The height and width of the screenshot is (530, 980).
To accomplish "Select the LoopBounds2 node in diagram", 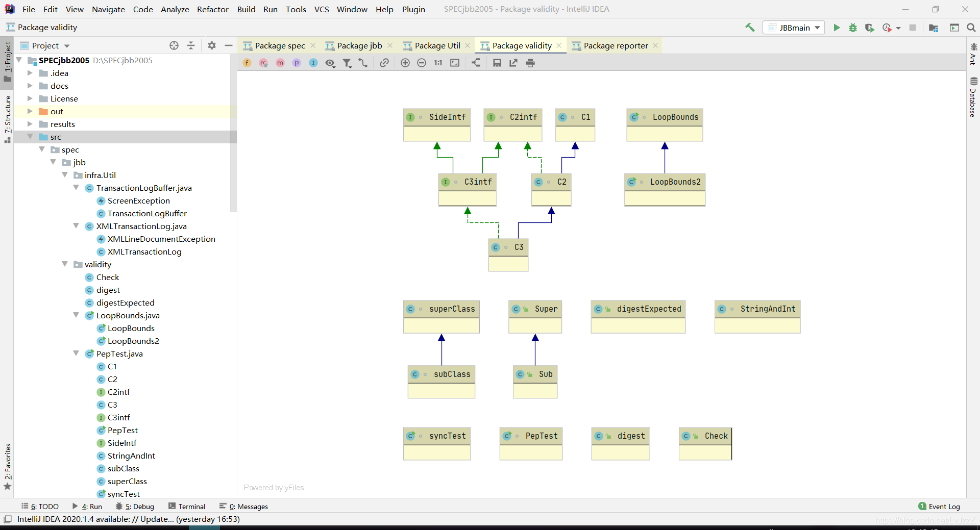I will coord(665,189).
